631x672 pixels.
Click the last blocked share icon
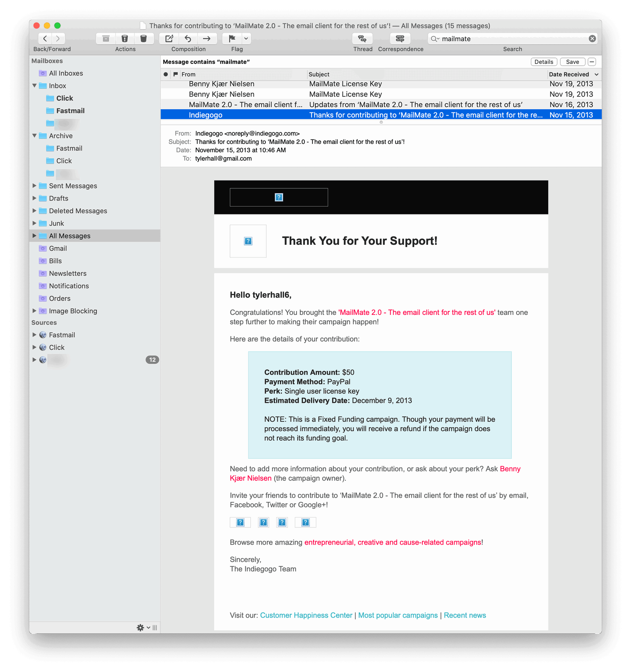tap(305, 523)
